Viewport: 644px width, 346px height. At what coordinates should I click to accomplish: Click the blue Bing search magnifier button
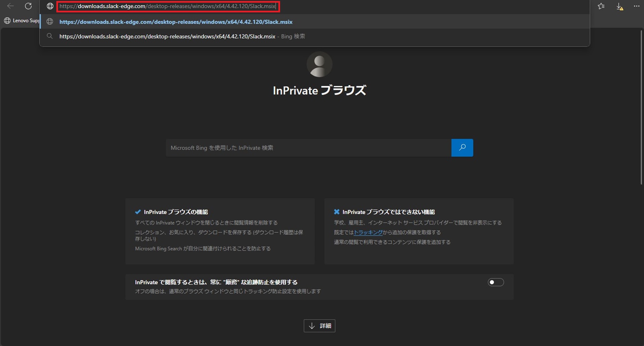click(x=462, y=147)
